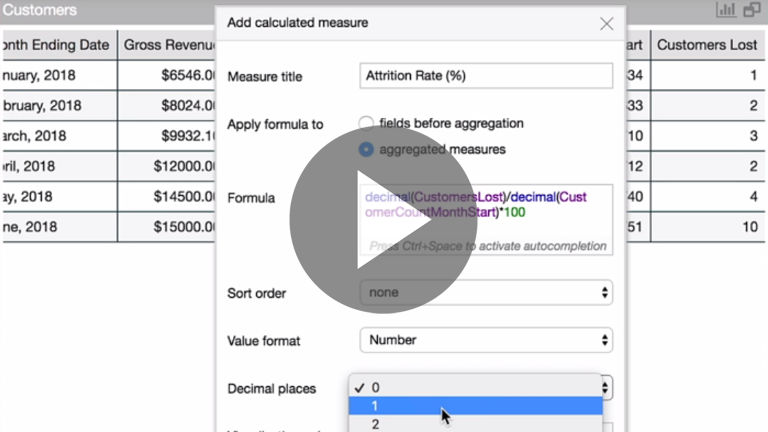Click the Month Ending Date column header

coord(56,45)
